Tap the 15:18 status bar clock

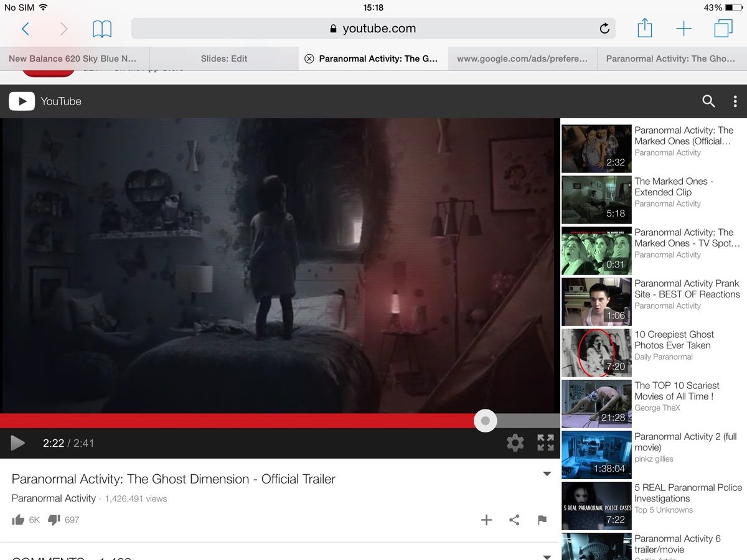point(373,7)
